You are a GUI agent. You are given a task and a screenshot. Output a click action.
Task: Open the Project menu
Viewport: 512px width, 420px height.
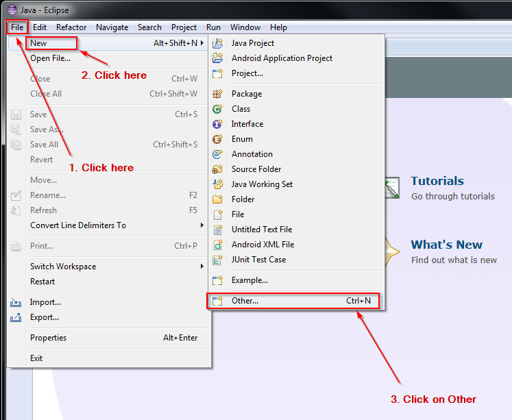[184, 27]
